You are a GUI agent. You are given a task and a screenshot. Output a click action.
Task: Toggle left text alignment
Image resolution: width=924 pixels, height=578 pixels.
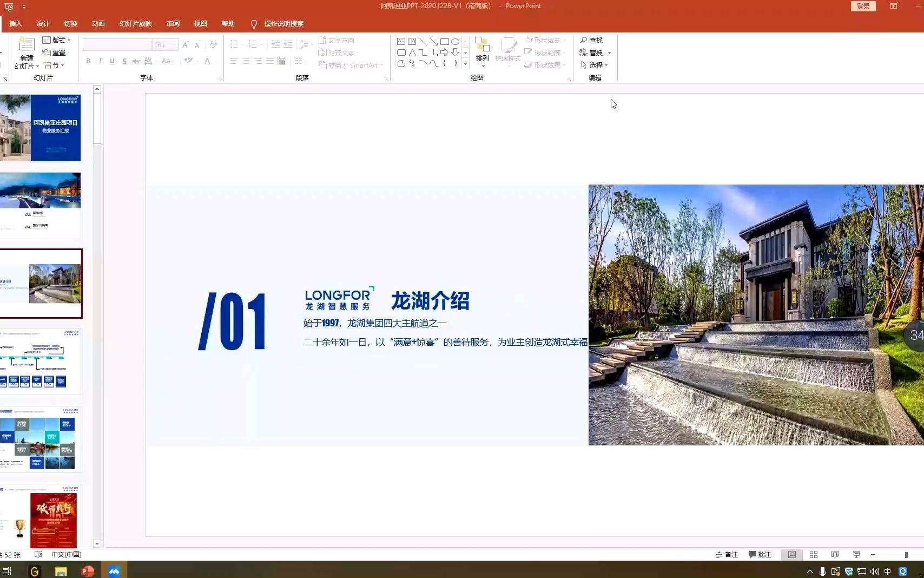click(x=234, y=61)
